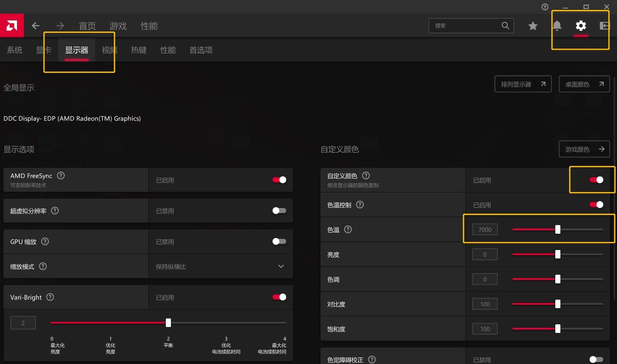Show help for 超虚拟分辨率
The height and width of the screenshot is (364, 617).
tap(55, 211)
